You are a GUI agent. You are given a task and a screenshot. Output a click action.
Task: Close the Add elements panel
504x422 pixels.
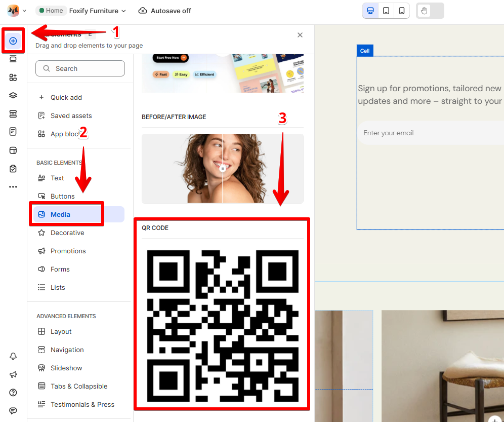coord(300,35)
